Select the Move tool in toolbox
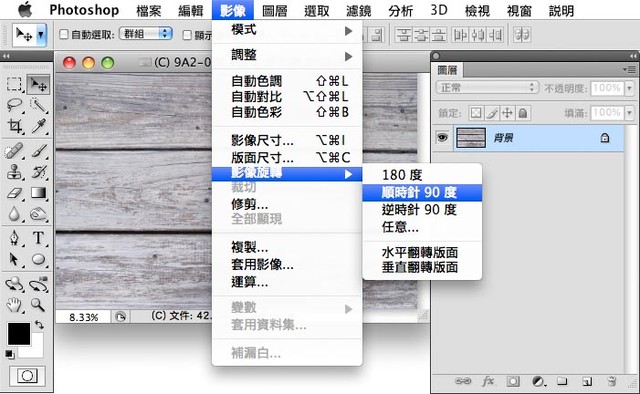Image resolution: width=640 pixels, height=394 pixels. tap(38, 84)
